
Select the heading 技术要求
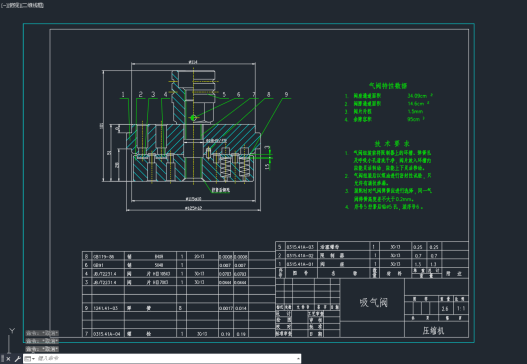(x=392, y=144)
